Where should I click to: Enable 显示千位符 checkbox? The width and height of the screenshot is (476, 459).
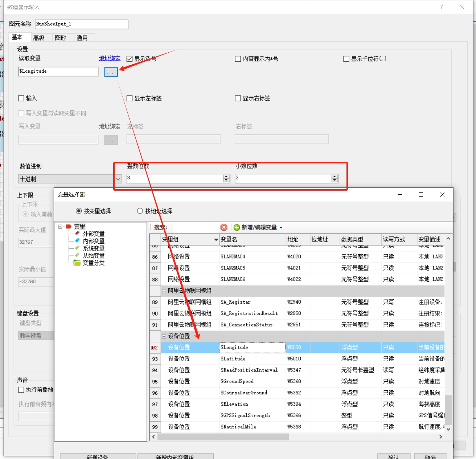point(346,59)
